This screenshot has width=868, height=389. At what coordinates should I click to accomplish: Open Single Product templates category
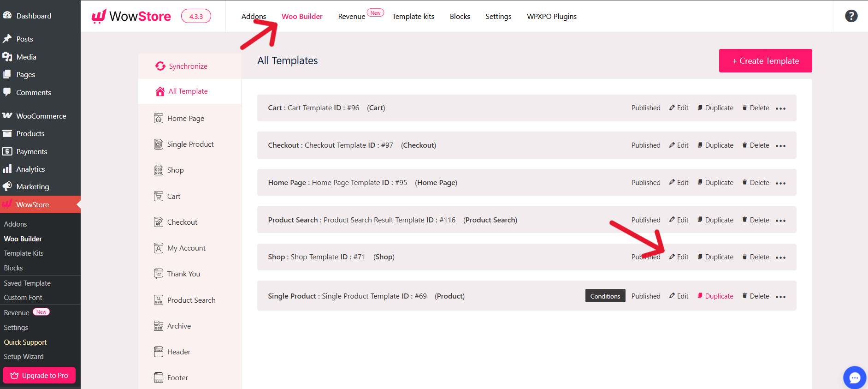[183, 144]
